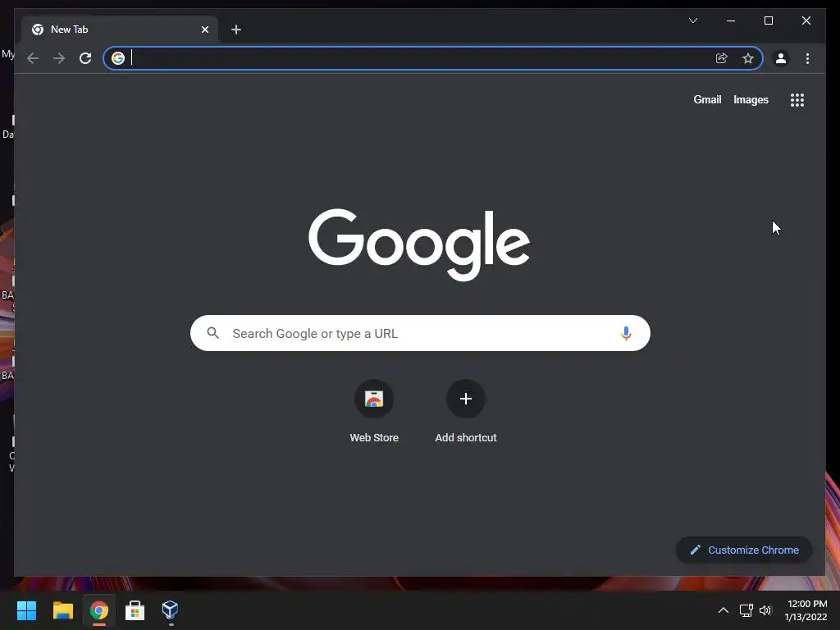Screen dimensions: 840x630
Task: Open the Gmail link
Action: [707, 99]
